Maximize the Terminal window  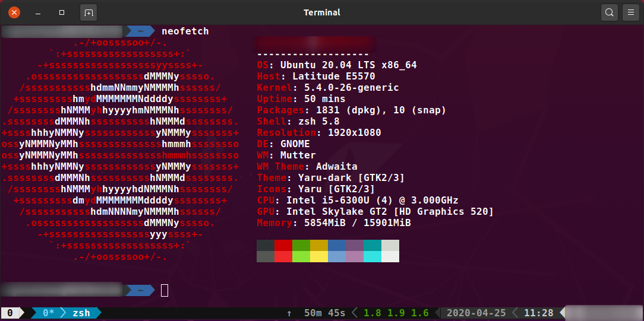[x=62, y=12]
